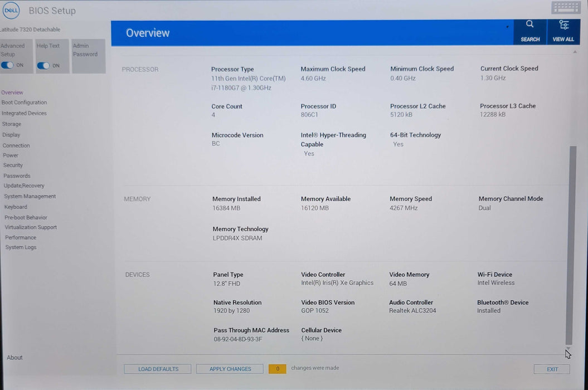Image resolution: width=588 pixels, height=390 pixels.
Task: Click the Overview header title
Action: tap(148, 33)
